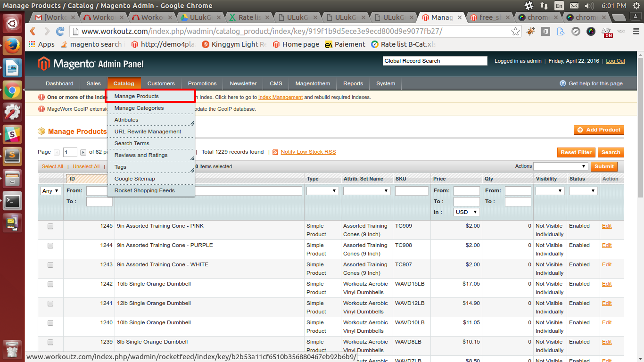Open the Sales menu in the navigation bar
The height and width of the screenshot is (362, 644).
pos(94,83)
